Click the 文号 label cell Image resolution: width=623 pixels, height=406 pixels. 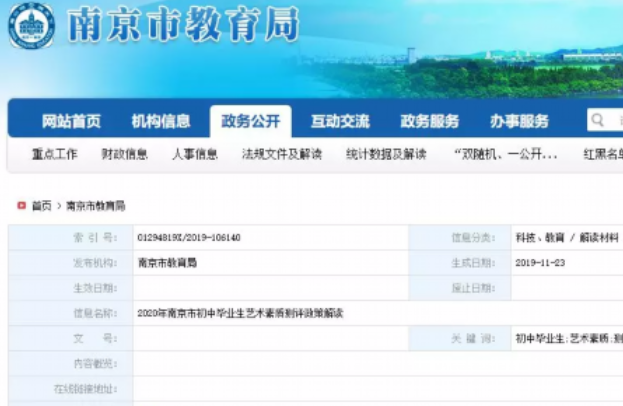(x=71, y=338)
